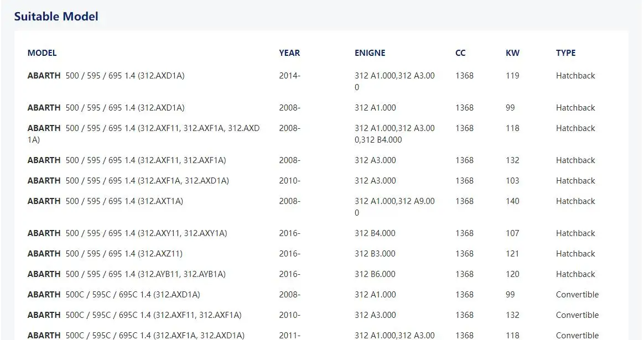This screenshot has height=340, width=644.
Task: Select the KW value 119
Action: [512, 76]
